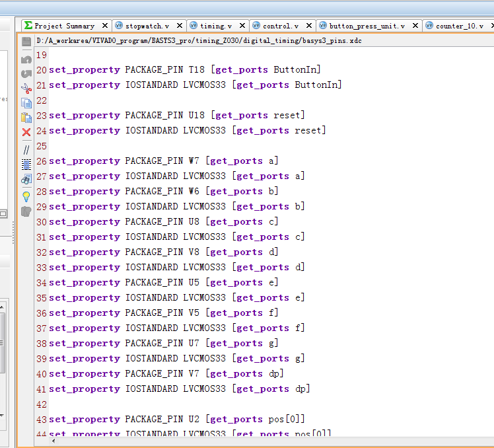Toggle line comments with the // icon
The width and height of the screenshot is (494, 448).
click(26, 150)
